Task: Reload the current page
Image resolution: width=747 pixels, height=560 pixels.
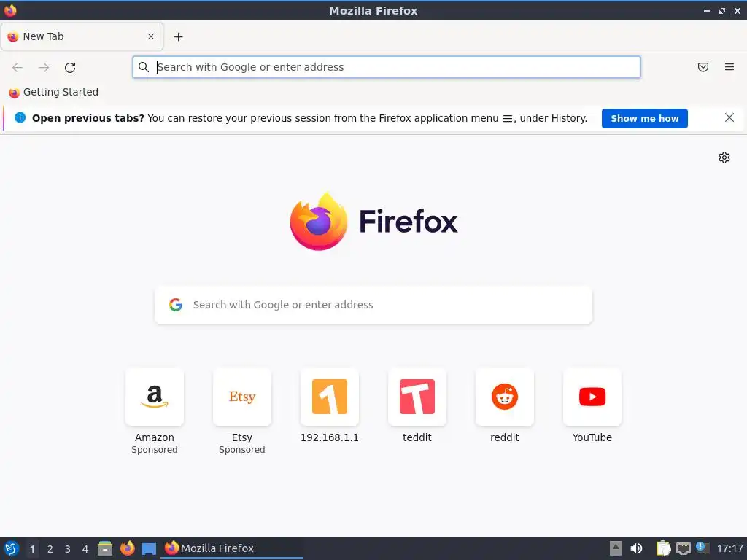Action: coord(70,68)
